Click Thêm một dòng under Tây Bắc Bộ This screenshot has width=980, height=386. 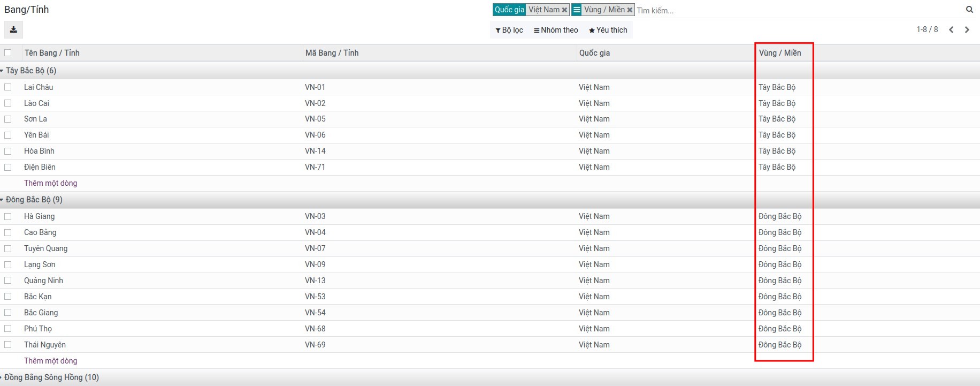pos(50,183)
